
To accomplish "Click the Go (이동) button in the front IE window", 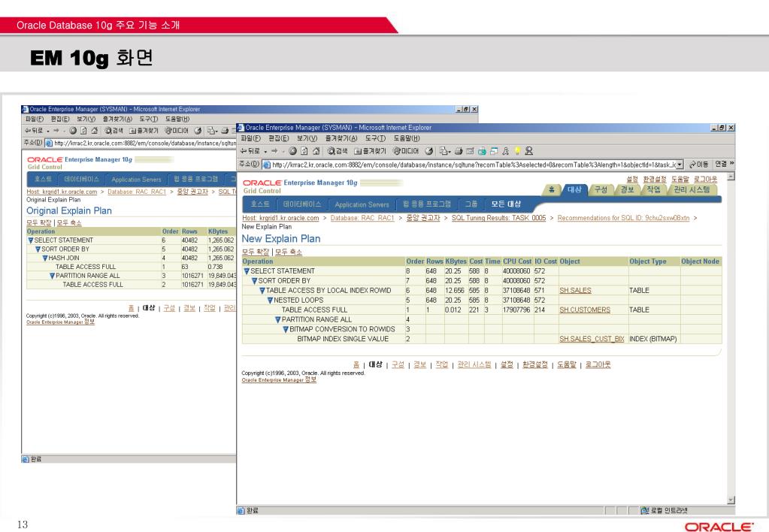I will 698,165.
